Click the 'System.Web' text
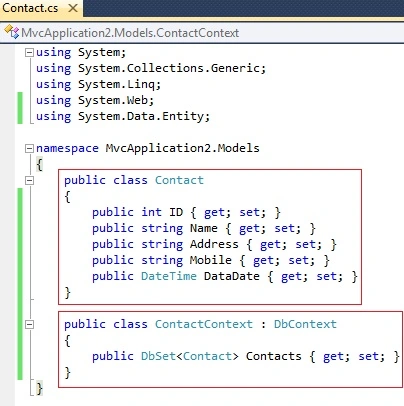Image resolution: width=404 pixels, height=406 pixels. pyautogui.click(x=112, y=100)
